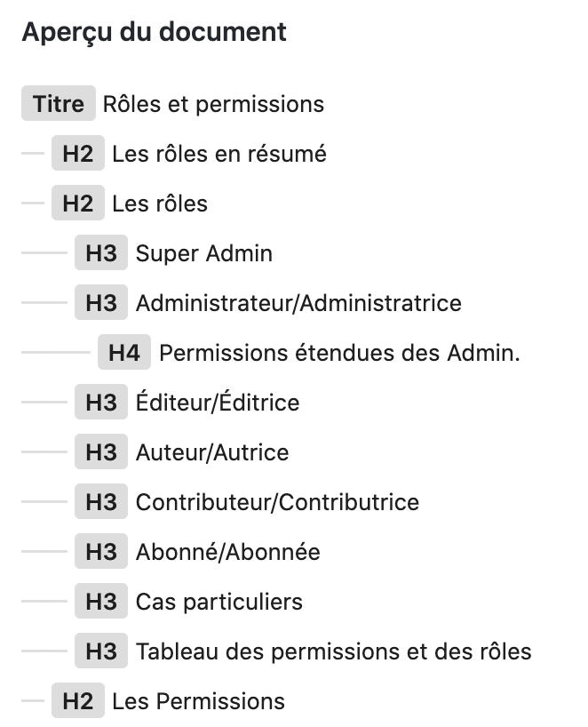Click H3 badge beside 'Cas particuliers'
The height and width of the screenshot is (727, 588).
tap(101, 602)
